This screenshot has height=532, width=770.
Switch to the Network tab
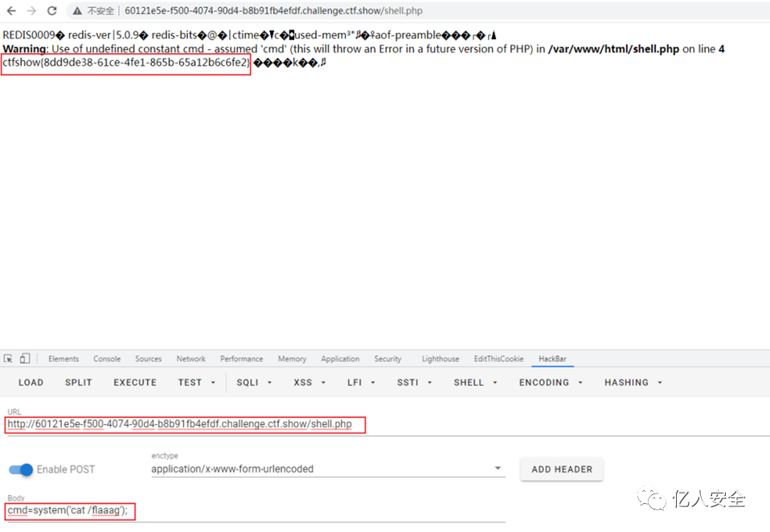(x=191, y=358)
